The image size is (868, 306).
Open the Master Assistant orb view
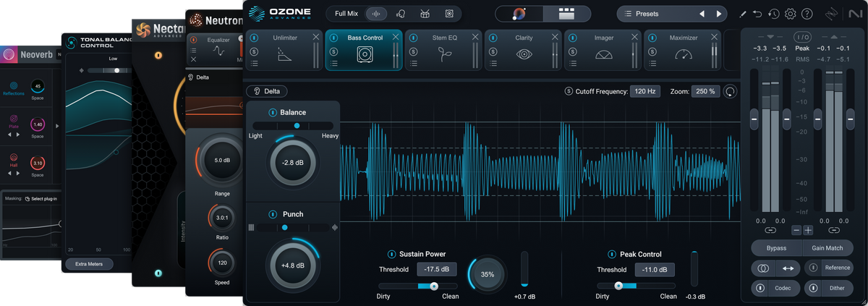(x=519, y=14)
